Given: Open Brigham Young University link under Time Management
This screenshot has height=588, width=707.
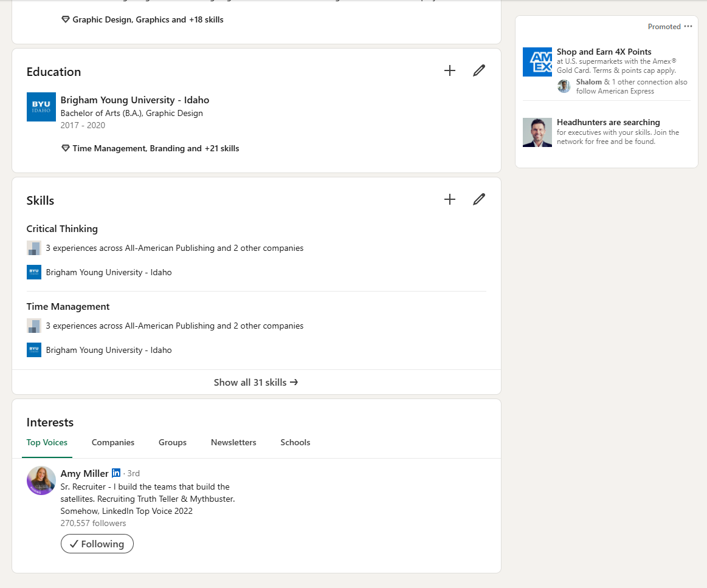Looking at the screenshot, I should pyautogui.click(x=109, y=350).
